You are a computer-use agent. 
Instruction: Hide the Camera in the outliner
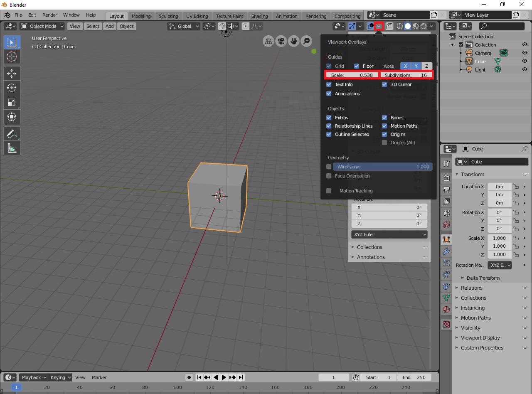525,53
